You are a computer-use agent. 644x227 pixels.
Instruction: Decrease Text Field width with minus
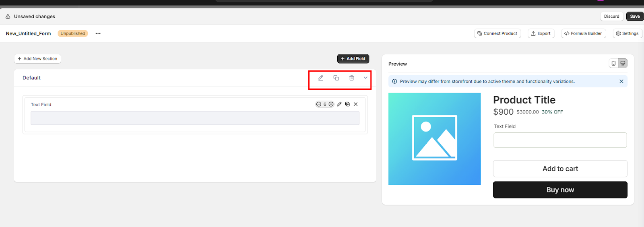point(319,104)
